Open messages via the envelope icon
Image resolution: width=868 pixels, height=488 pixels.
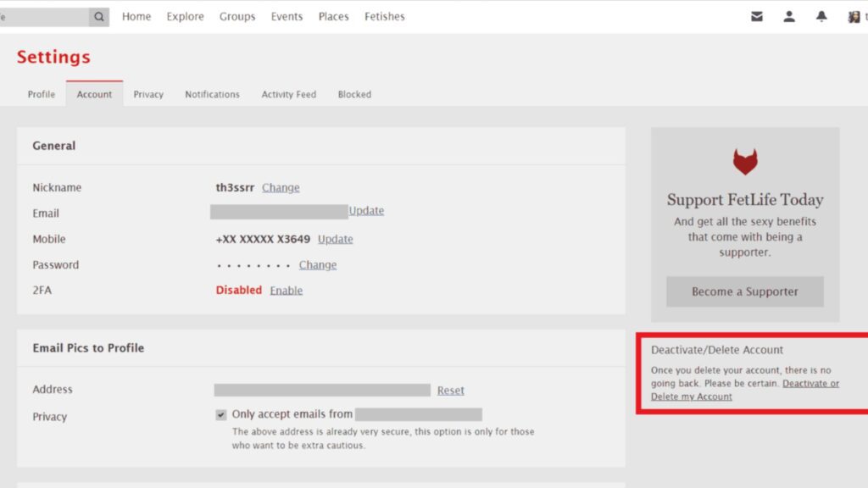tap(757, 16)
